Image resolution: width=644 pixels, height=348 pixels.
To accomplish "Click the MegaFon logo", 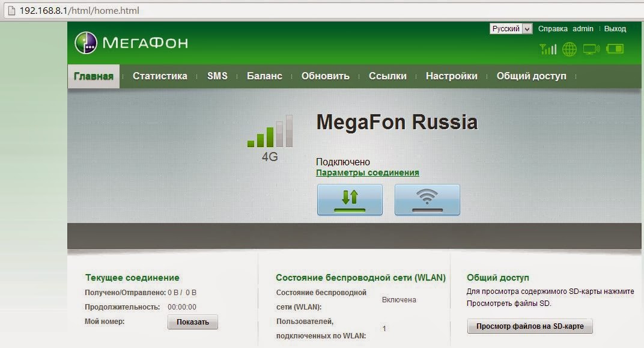I will pos(131,43).
